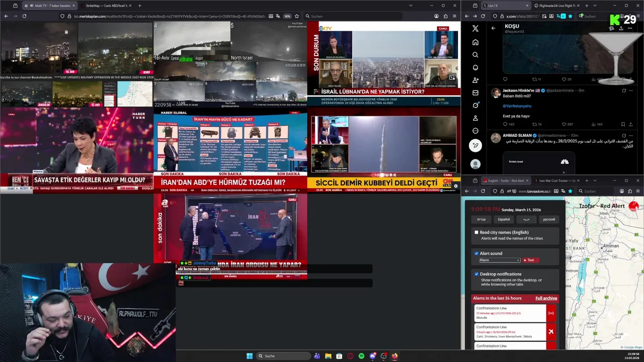Open Spotify from taskbar
Image resolution: width=644 pixels, height=362 pixels.
coord(361,356)
